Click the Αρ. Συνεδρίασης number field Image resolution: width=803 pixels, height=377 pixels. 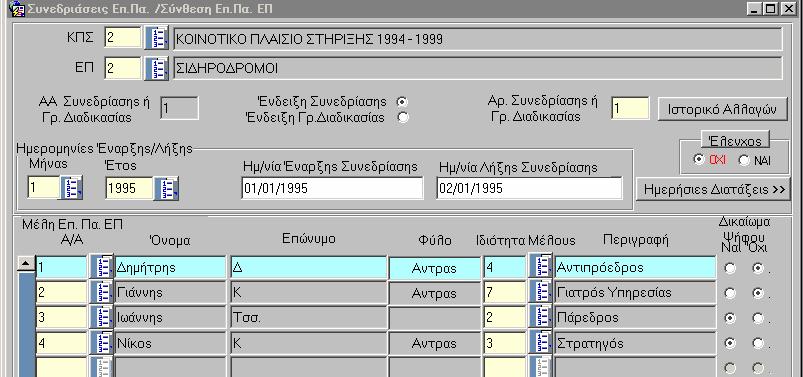(630, 109)
